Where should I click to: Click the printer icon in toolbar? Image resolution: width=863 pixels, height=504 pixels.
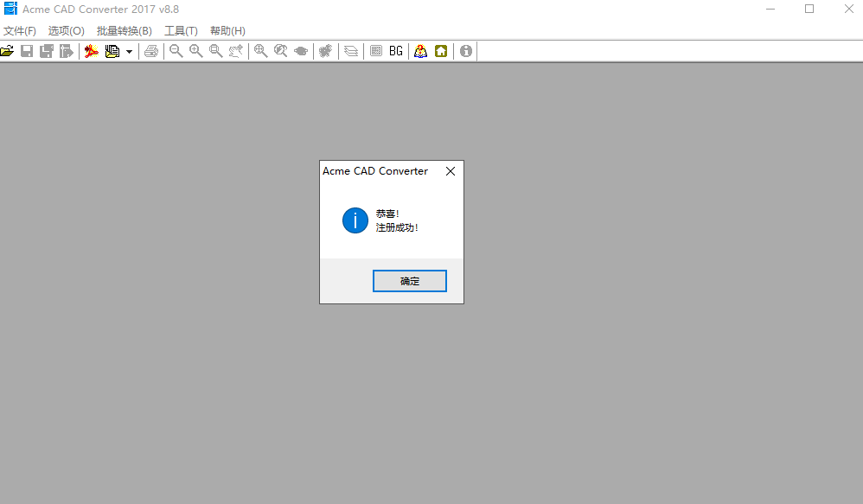(x=151, y=51)
